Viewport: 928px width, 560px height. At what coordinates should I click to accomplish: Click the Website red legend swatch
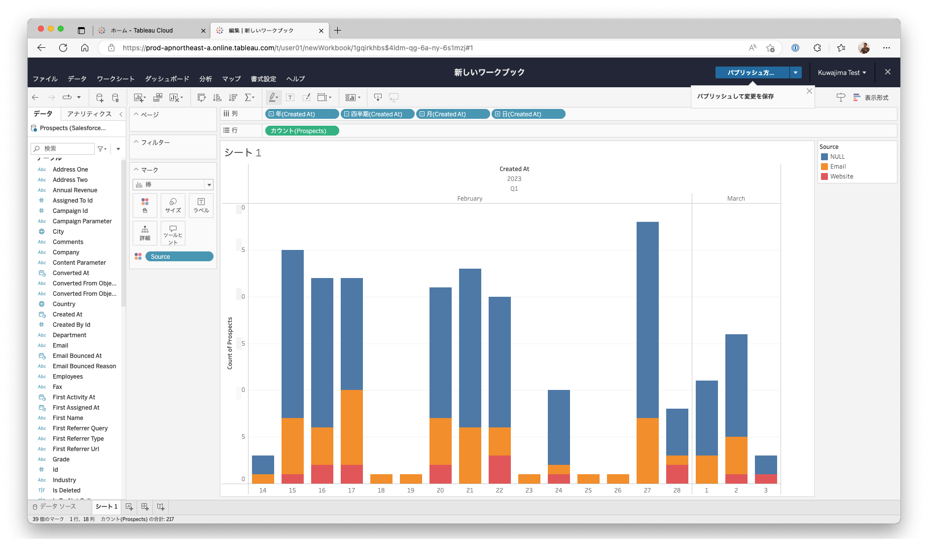coord(824,176)
